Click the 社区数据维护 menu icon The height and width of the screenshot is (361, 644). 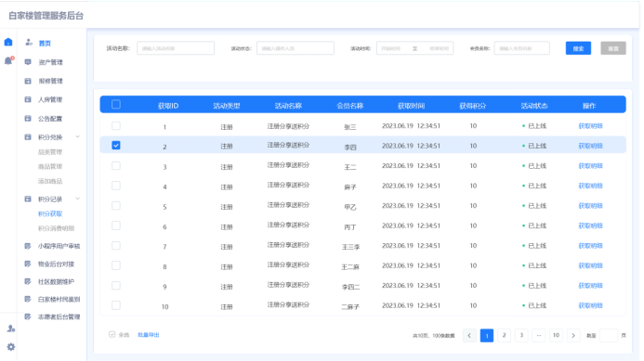(28, 281)
